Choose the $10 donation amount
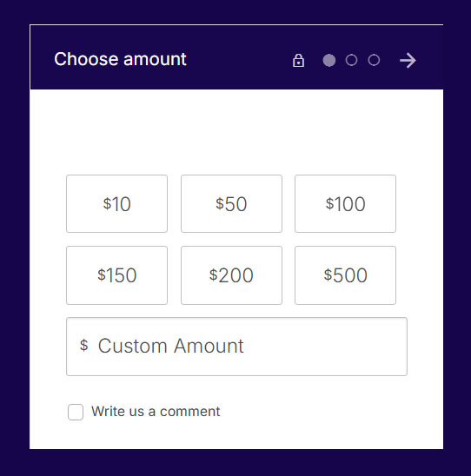471x476 pixels. [117, 204]
